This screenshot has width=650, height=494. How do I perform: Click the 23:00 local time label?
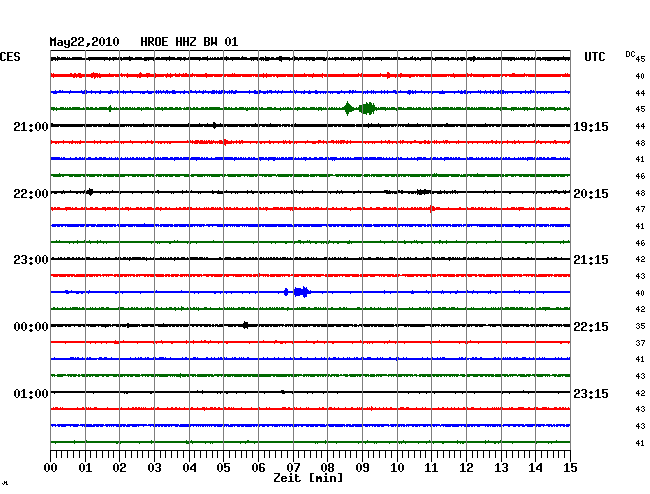point(31,260)
